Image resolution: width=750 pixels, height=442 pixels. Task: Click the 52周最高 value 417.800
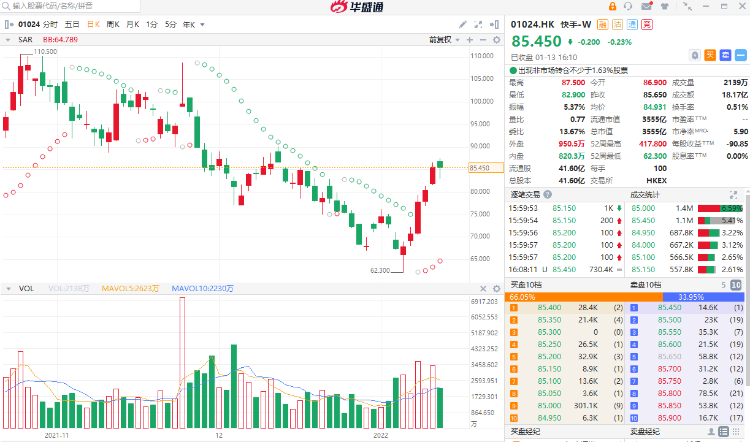point(652,144)
